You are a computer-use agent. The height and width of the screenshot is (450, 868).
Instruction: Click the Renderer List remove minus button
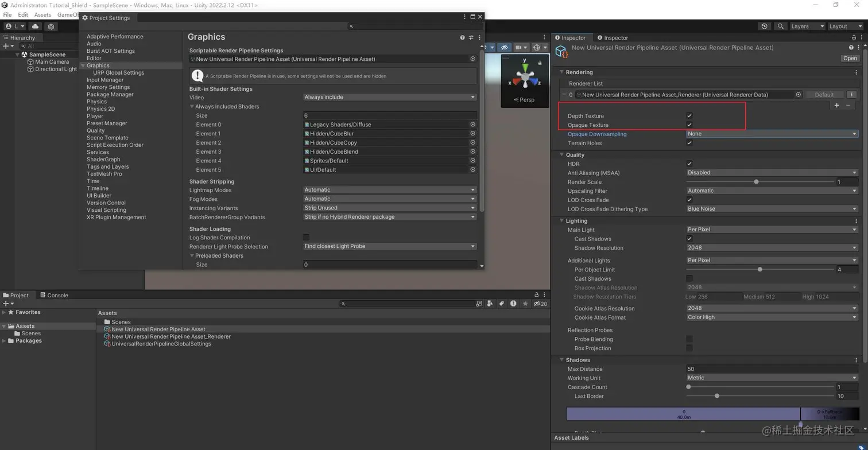(848, 105)
